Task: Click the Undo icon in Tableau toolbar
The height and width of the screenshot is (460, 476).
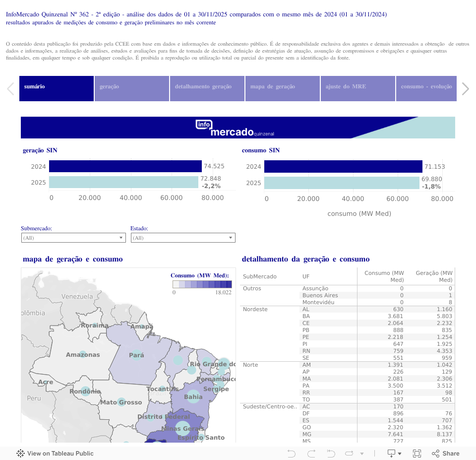Action: point(292,453)
